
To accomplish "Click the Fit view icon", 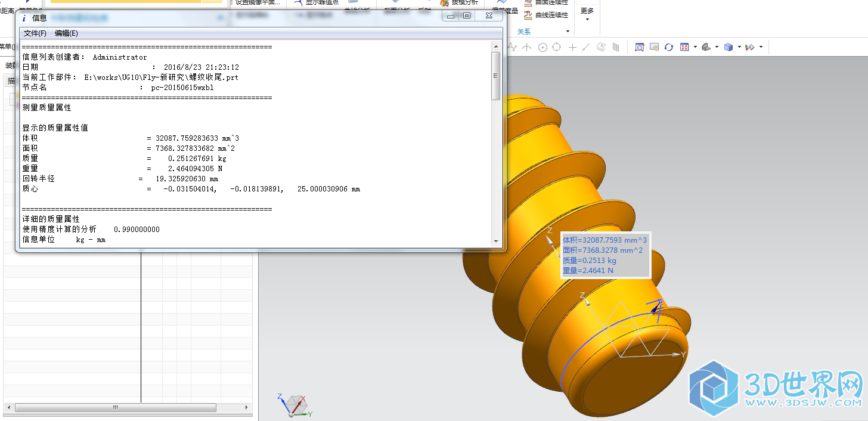I will [x=684, y=47].
